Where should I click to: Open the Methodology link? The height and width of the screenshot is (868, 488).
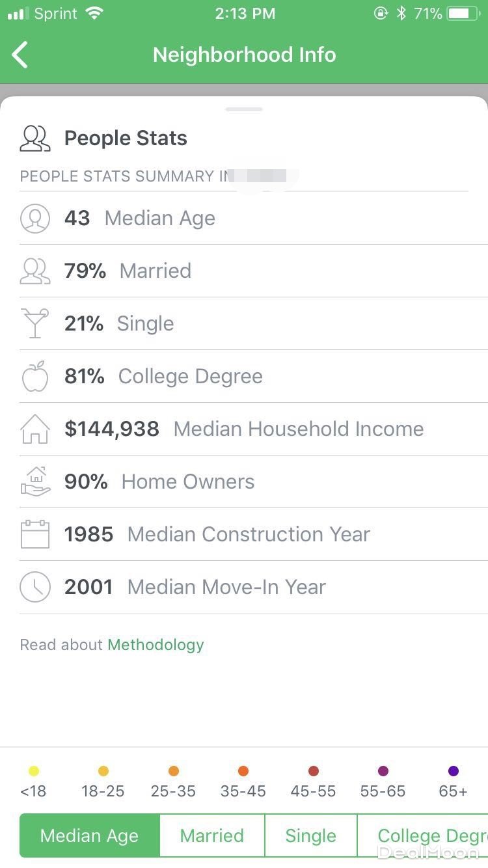tap(156, 645)
